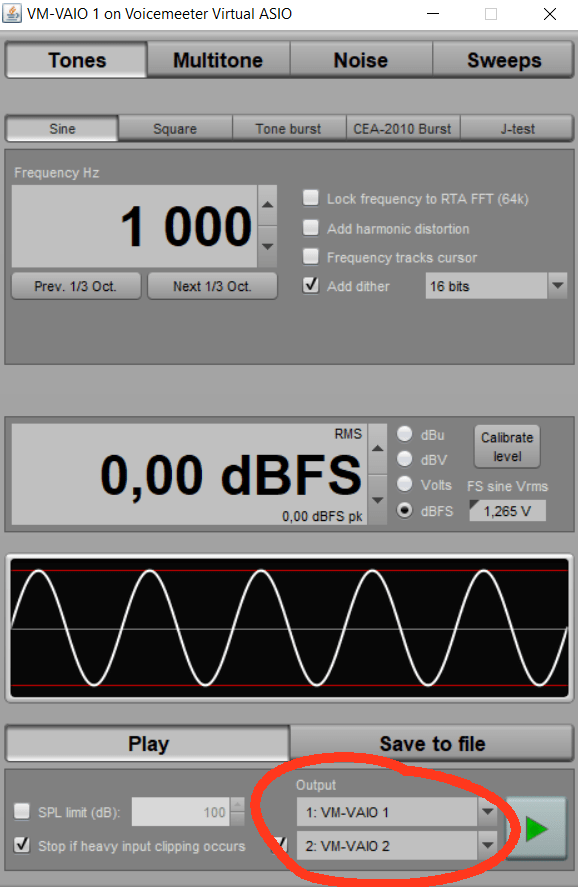Enable the SPL limit checkbox
The height and width of the screenshot is (887, 578).
(x=22, y=812)
